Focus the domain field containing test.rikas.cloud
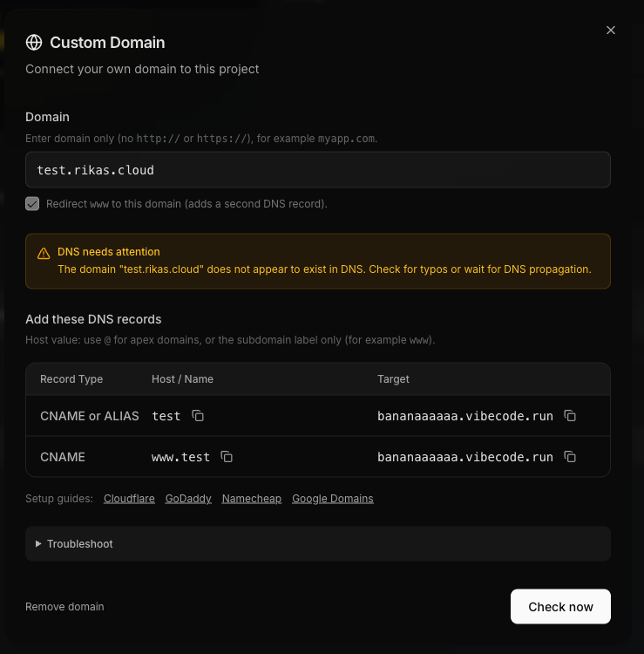The width and height of the screenshot is (644, 654). click(318, 170)
